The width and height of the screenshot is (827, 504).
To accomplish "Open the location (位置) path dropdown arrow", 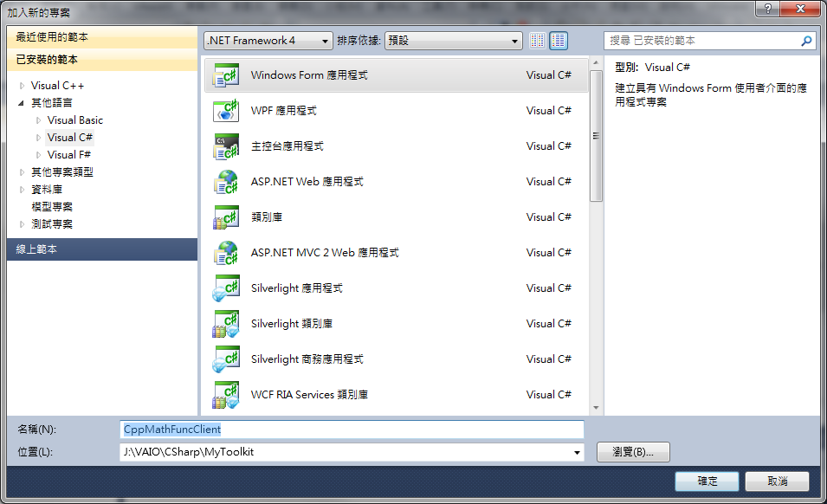I will (x=577, y=452).
